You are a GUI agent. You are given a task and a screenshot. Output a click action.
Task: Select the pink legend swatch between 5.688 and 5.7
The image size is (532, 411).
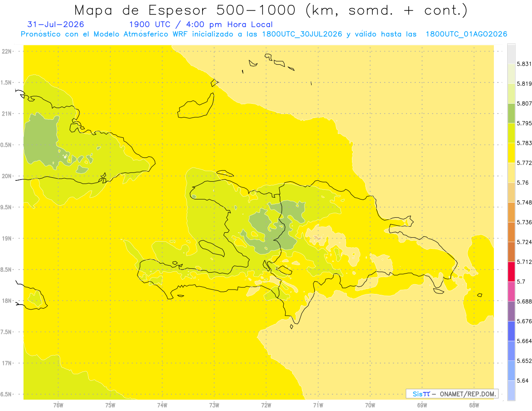coord(511,291)
